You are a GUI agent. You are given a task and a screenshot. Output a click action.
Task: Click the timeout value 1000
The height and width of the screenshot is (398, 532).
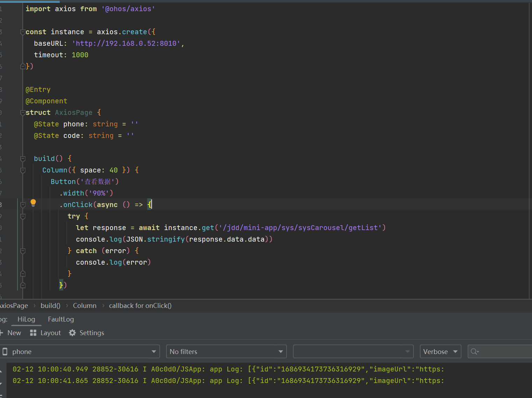click(x=80, y=55)
